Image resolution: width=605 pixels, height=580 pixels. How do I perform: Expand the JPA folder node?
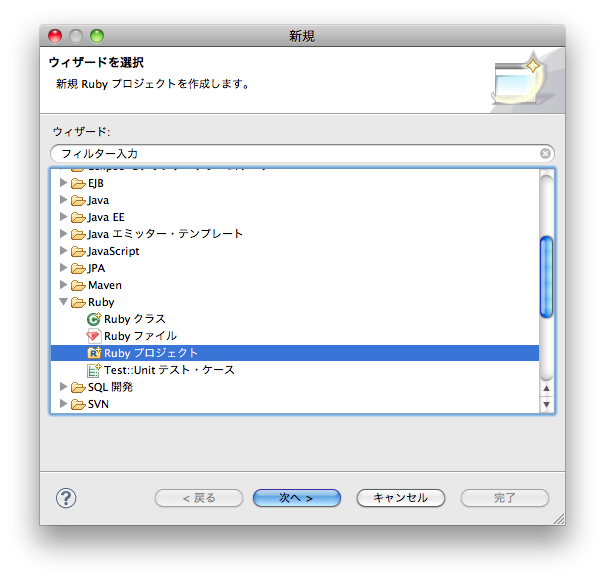point(64,268)
